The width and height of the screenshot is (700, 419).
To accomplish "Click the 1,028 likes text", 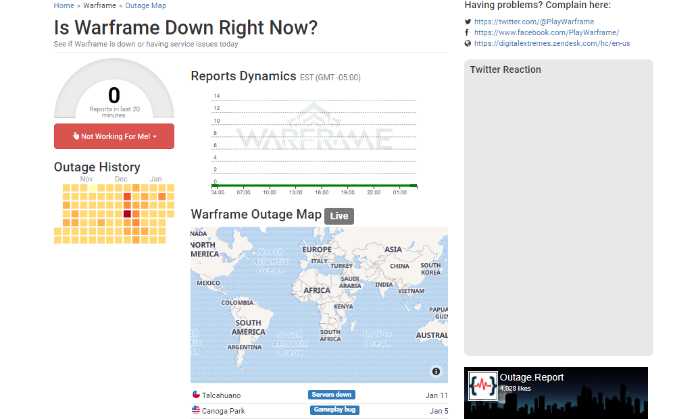I will coord(515,389).
